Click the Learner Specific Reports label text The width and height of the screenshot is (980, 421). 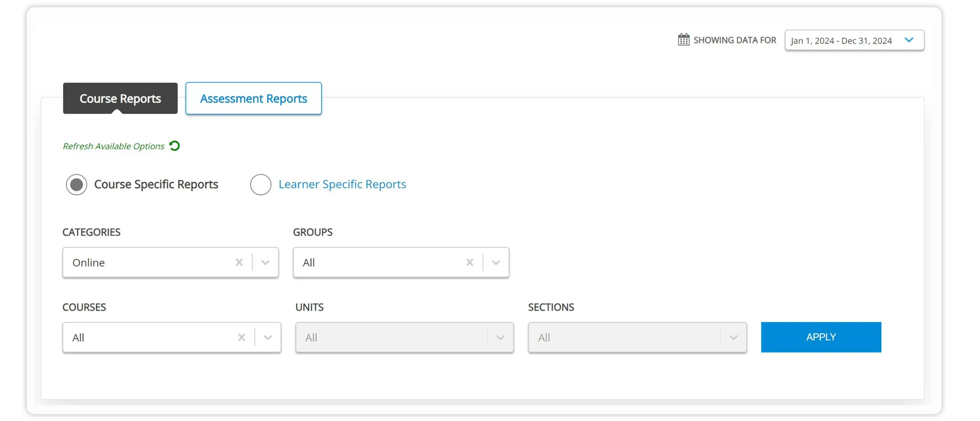[342, 184]
